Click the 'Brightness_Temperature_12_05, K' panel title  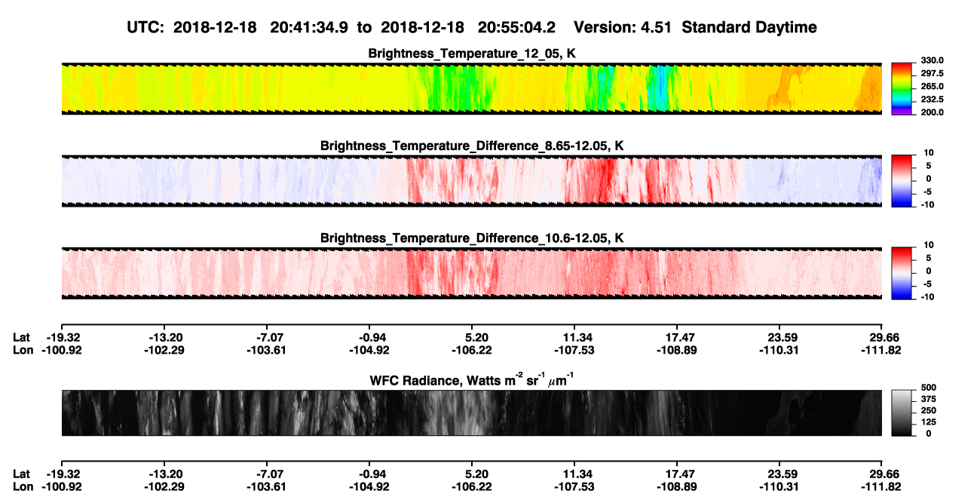471,54
